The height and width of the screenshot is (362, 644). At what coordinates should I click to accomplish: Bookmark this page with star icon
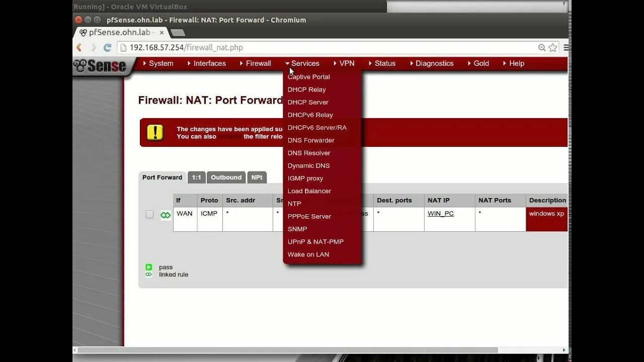coord(553,47)
